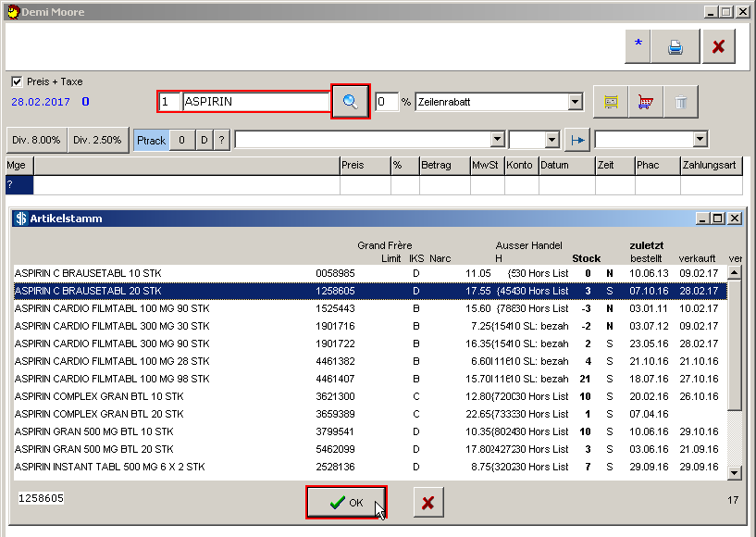Click the ? button next to D
Viewport: 756px width, 537px height.
(x=222, y=141)
